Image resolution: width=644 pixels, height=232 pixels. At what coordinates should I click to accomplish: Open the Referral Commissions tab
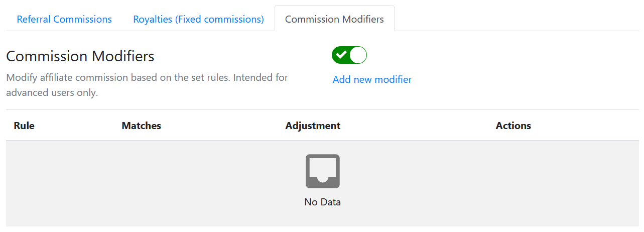pos(64,19)
